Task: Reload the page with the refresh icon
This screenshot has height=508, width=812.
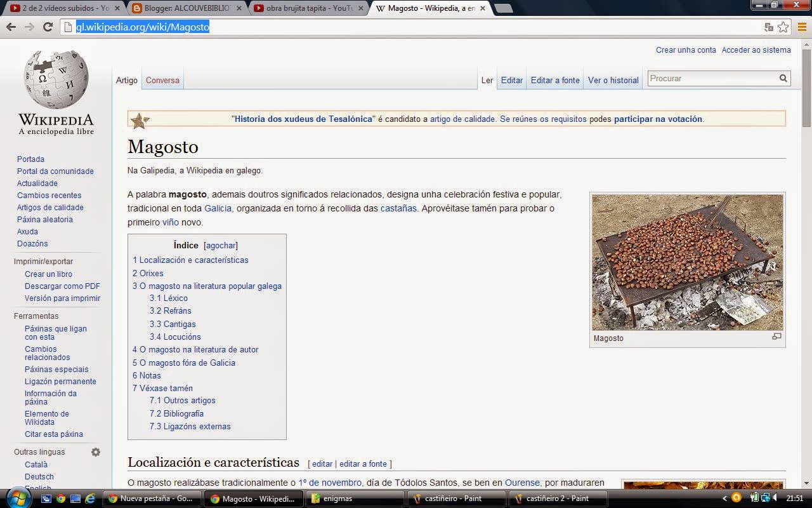Action: click(48, 27)
